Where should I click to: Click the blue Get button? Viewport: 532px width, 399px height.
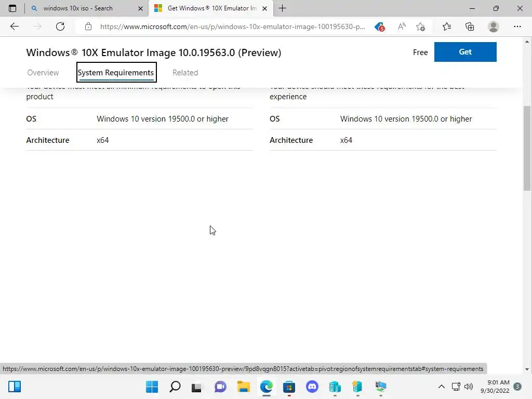click(465, 52)
